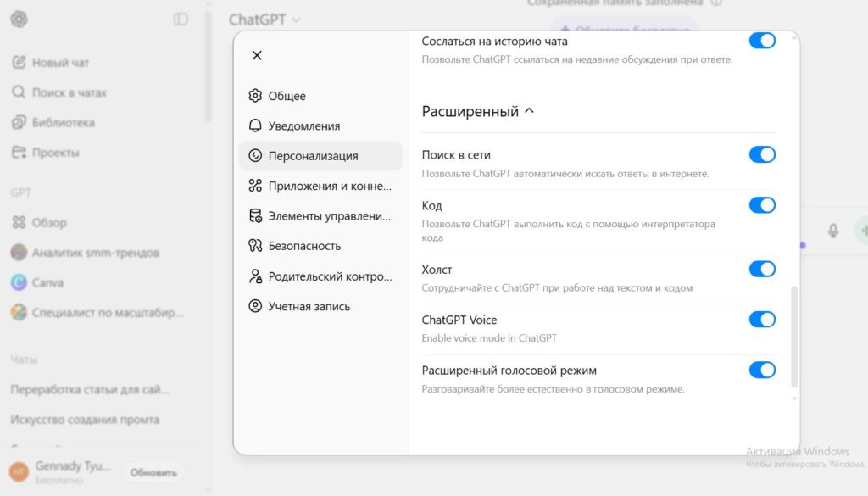The image size is (868, 496).
Task: Open Новый чат in sidebar
Action: (x=59, y=62)
